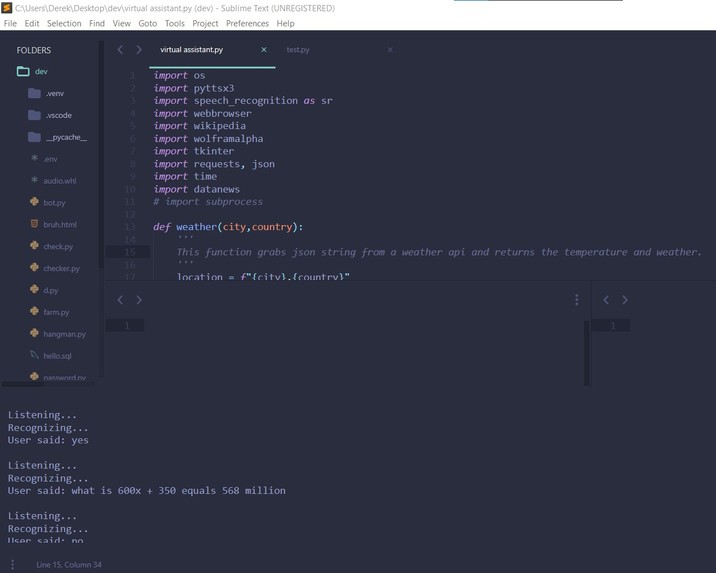Open audio.whl in the sidebar
716x573 pixels.
click(x=60, y=181)
